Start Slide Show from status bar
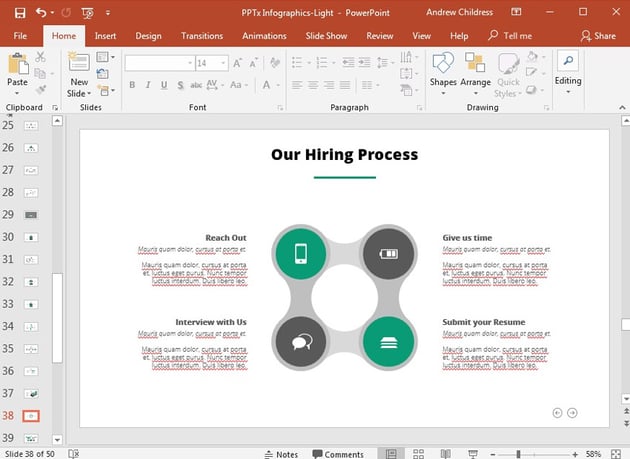 pyautogui.click(x=473, y=454)
